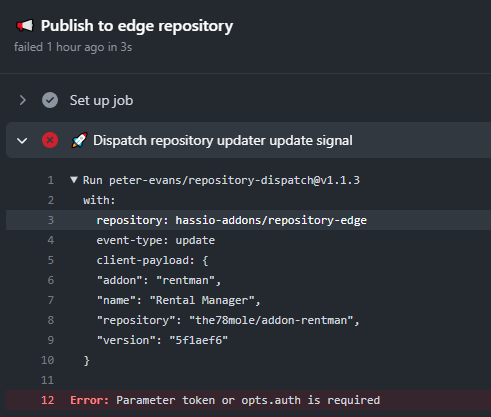The height and width of the screenshot is (417, 491).
Task: Select log line number 12 with error
Action: tap(47, 400)
